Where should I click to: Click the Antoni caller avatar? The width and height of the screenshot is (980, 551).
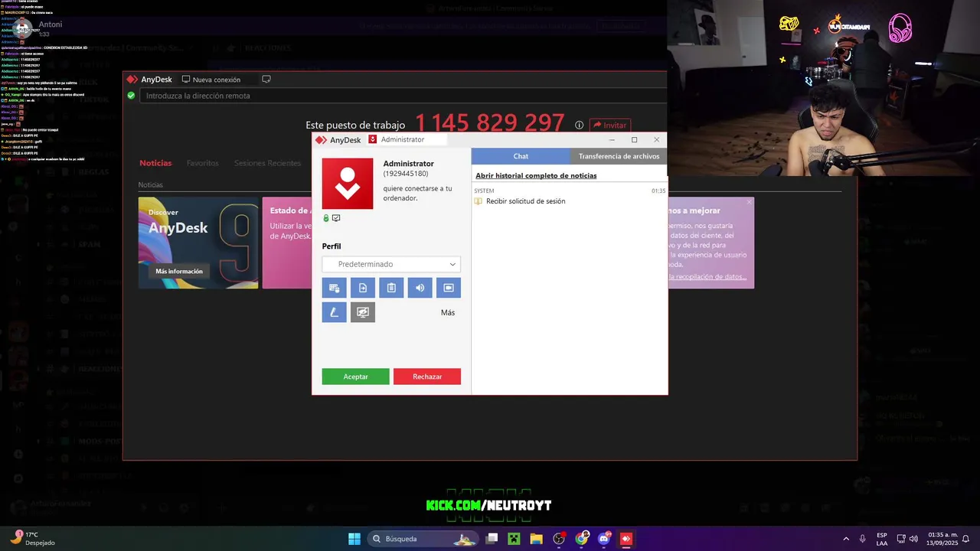(24, 28)
